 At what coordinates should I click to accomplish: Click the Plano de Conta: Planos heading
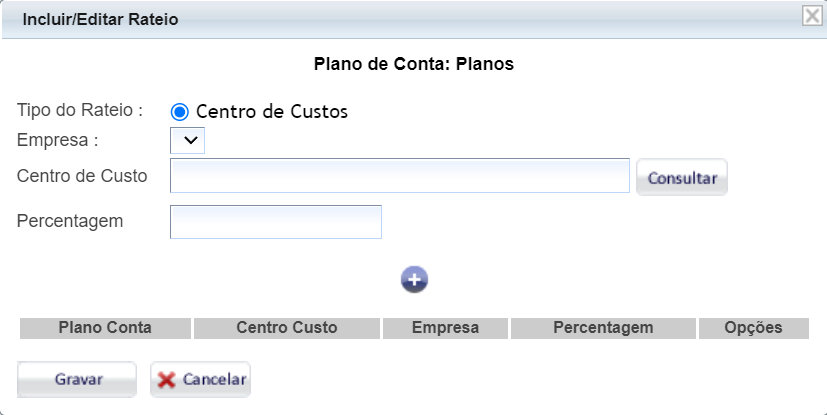pos(413,65)
